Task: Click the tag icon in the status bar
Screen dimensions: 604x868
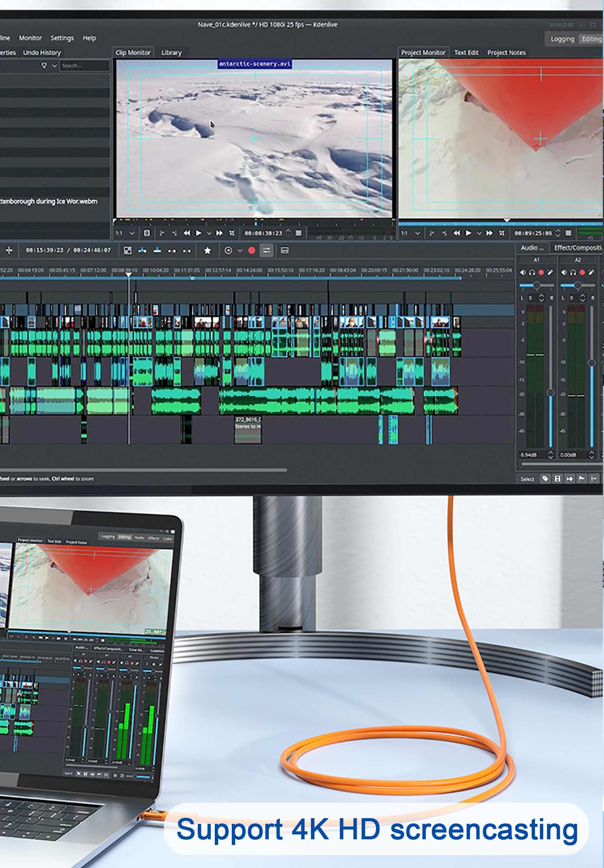Action: click(x=545, y=479)
